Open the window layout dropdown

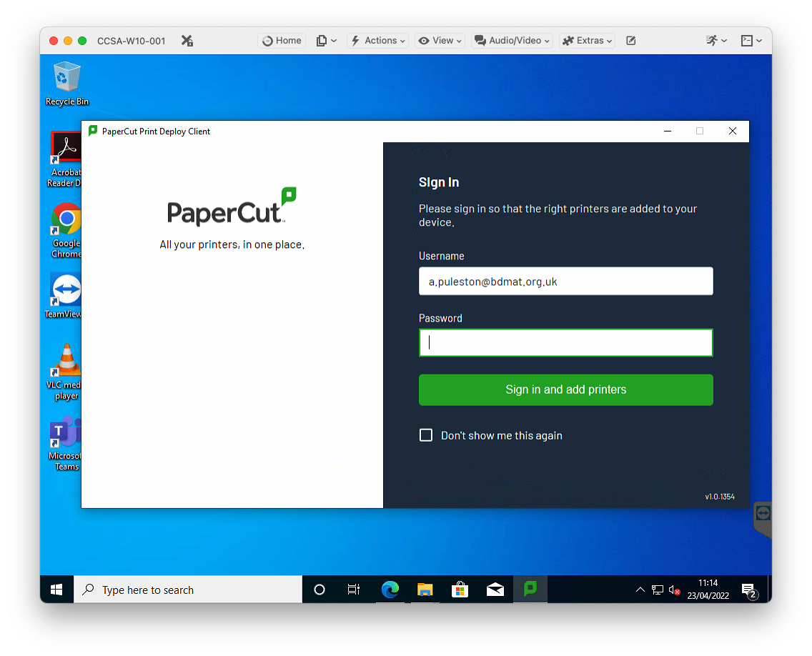tap(751, 41)
